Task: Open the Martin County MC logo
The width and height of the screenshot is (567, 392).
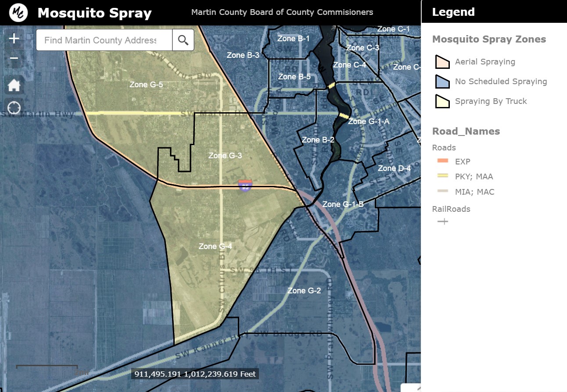Action: [x=18, y=13]
